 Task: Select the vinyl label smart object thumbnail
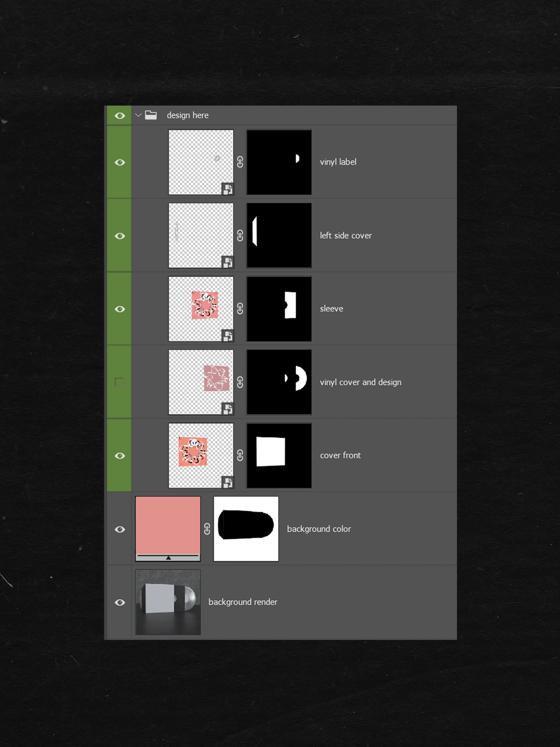point(201,162)
